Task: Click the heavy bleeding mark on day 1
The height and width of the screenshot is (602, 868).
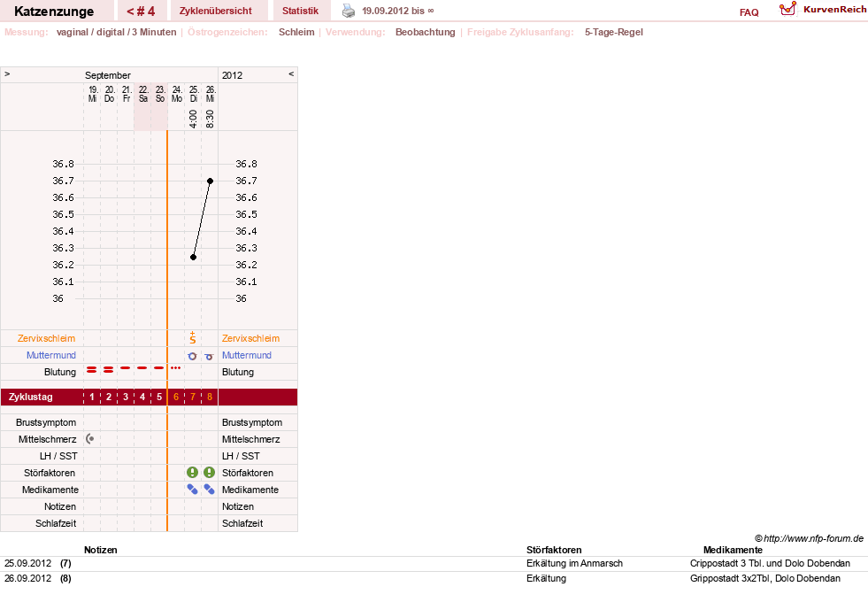Action: pos(91,369)
